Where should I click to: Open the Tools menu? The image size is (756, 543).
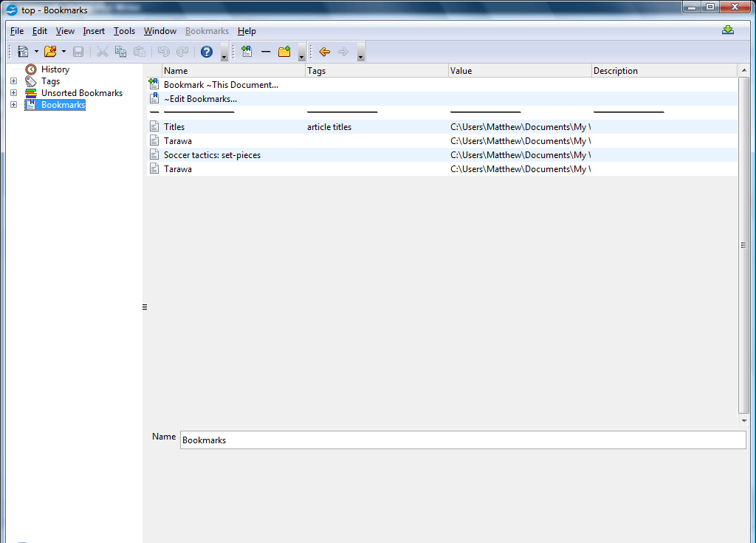click(x=124, y=31)
